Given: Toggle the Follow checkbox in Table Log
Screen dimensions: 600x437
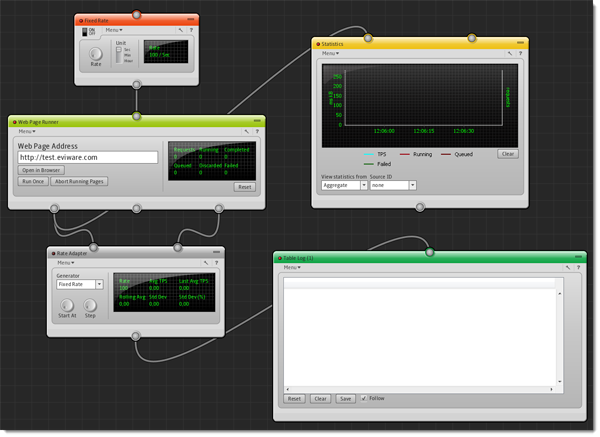Looking at the screenshot, I should [x=364, y=398].
